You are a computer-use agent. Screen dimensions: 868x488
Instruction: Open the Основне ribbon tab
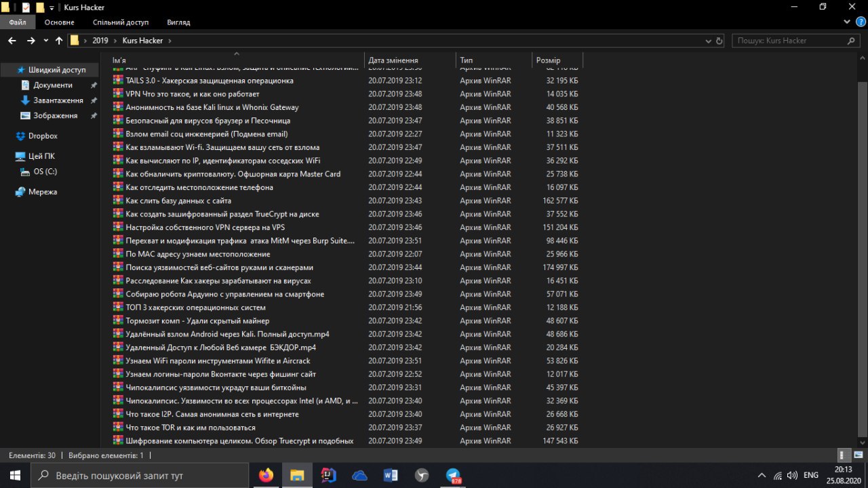pos(59,22)
